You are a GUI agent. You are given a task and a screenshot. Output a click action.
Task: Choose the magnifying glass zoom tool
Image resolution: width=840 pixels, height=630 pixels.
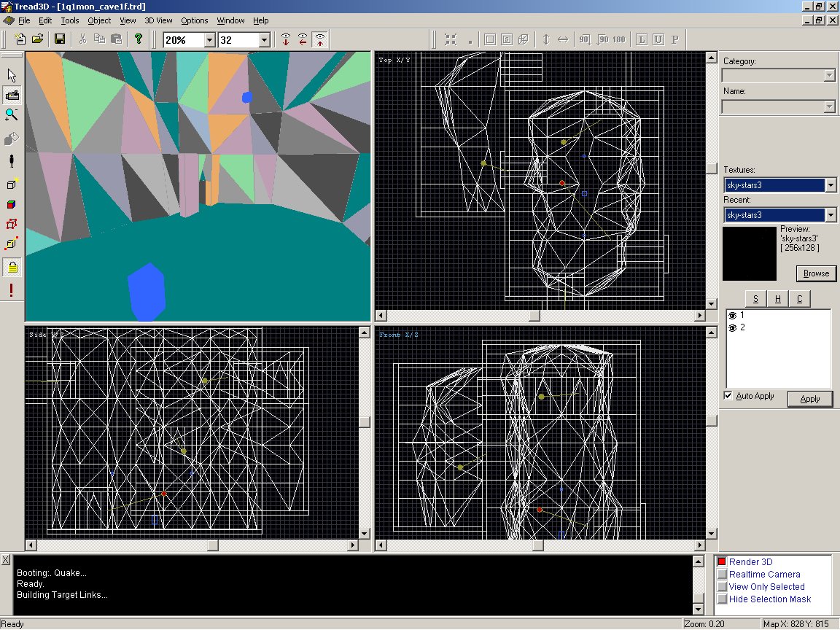(12, 114)
